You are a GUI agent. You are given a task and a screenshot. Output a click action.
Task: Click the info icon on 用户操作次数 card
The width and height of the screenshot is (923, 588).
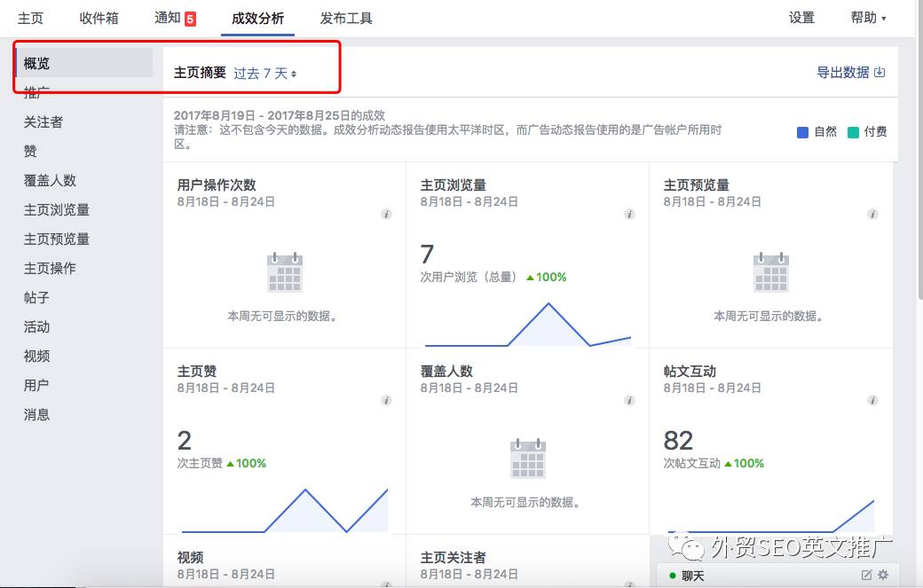pyautogui.click(x=386, y=214)
